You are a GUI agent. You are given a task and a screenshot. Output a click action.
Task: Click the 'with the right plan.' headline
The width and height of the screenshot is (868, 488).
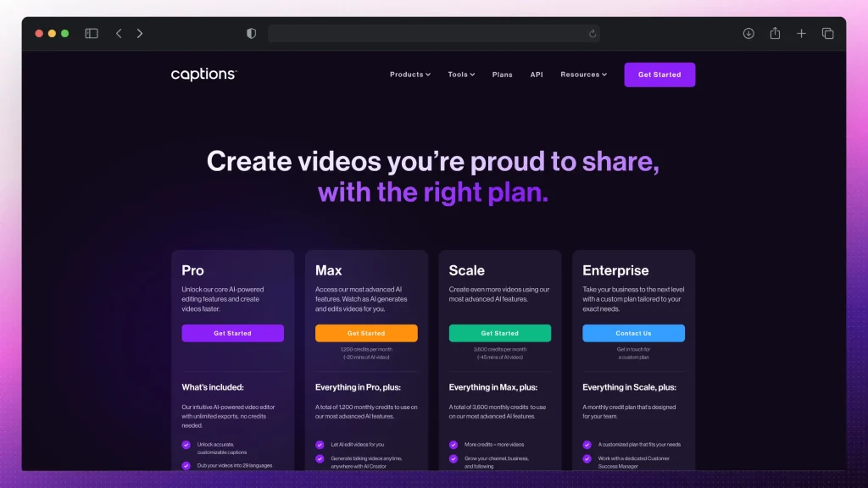click(433, 192)
